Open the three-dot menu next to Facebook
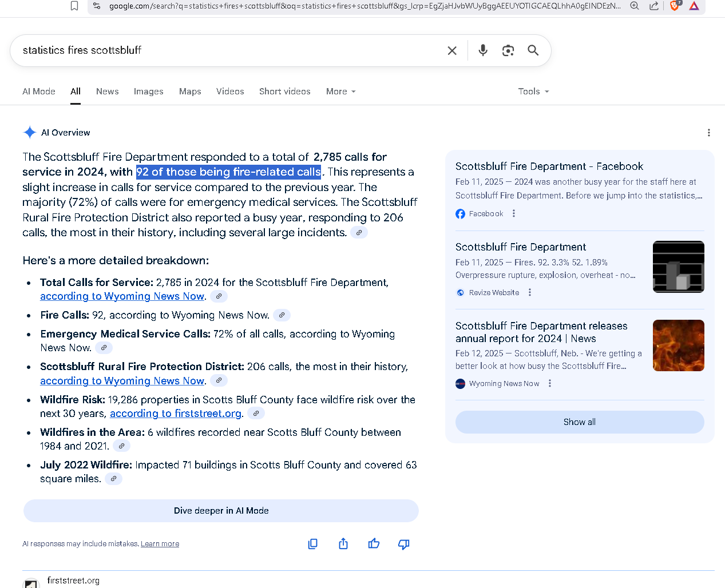The height and width of the screenshot is (588, 725). click(x=514, y=213)
